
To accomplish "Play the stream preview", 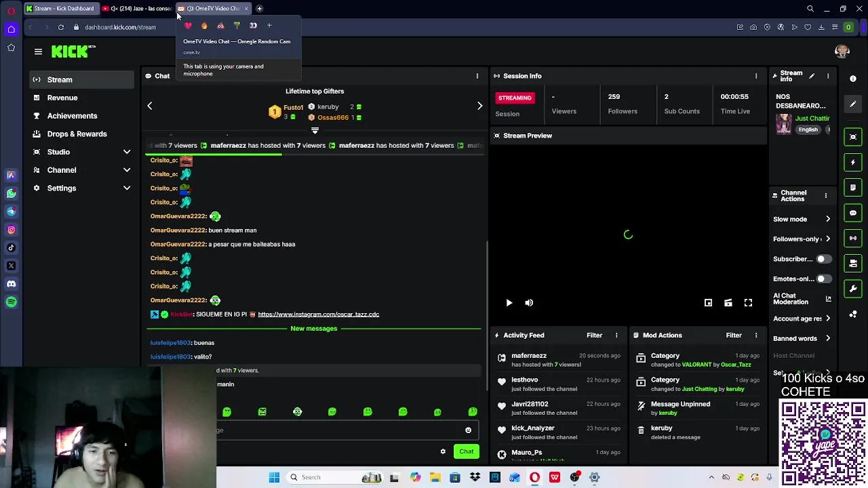I will click(509, 303).
